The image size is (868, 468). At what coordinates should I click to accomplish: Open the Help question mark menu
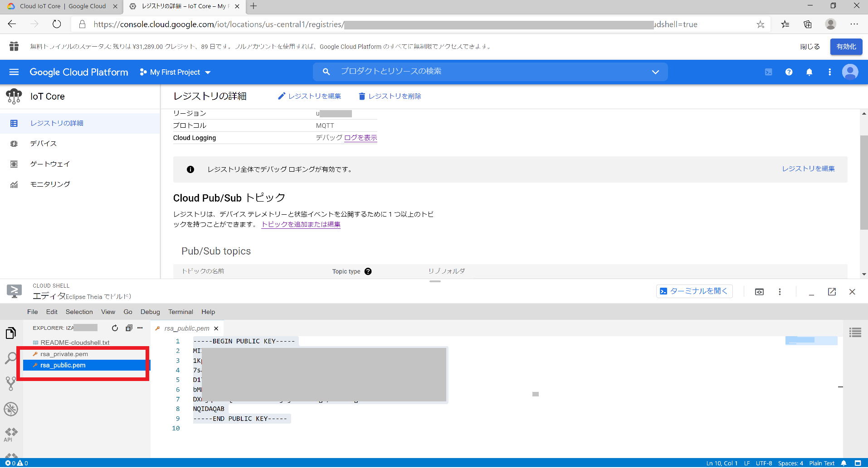(x=789, y=72)
